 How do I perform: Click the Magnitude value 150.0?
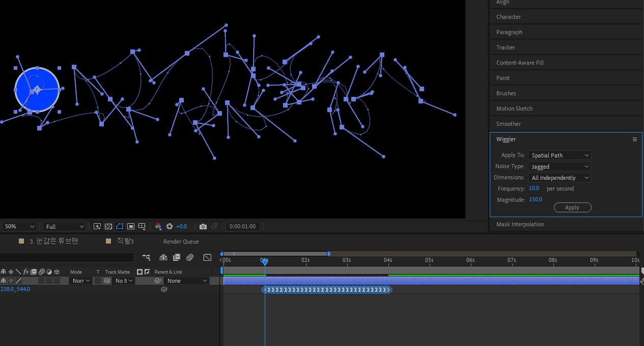point(536,200)
